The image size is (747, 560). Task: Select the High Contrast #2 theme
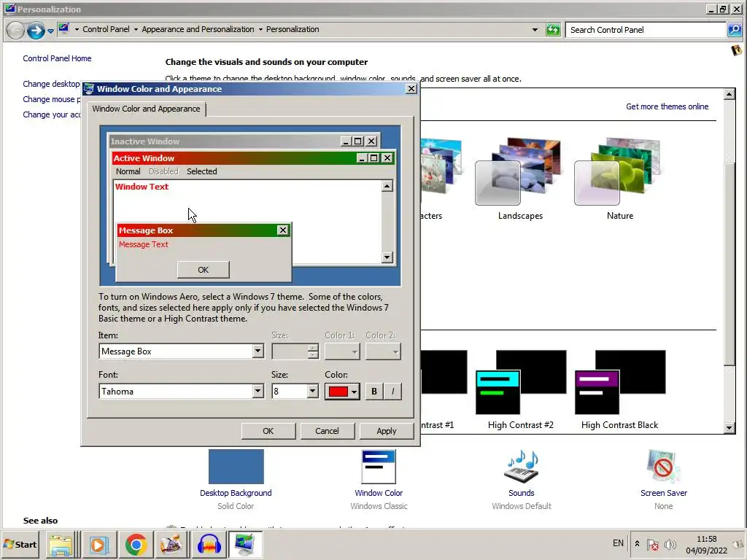(521, 389)
